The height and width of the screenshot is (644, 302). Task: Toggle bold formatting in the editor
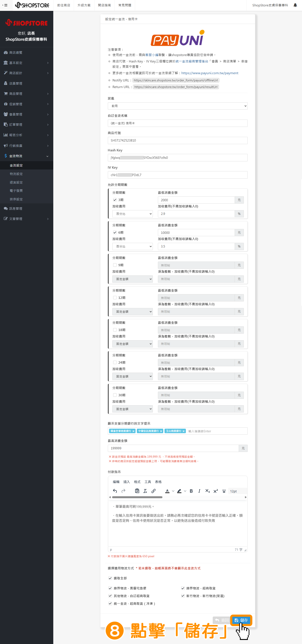point(191,491)
